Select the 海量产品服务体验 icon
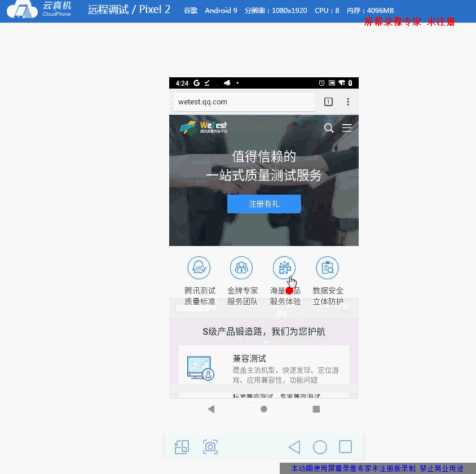 click(284, 268)
